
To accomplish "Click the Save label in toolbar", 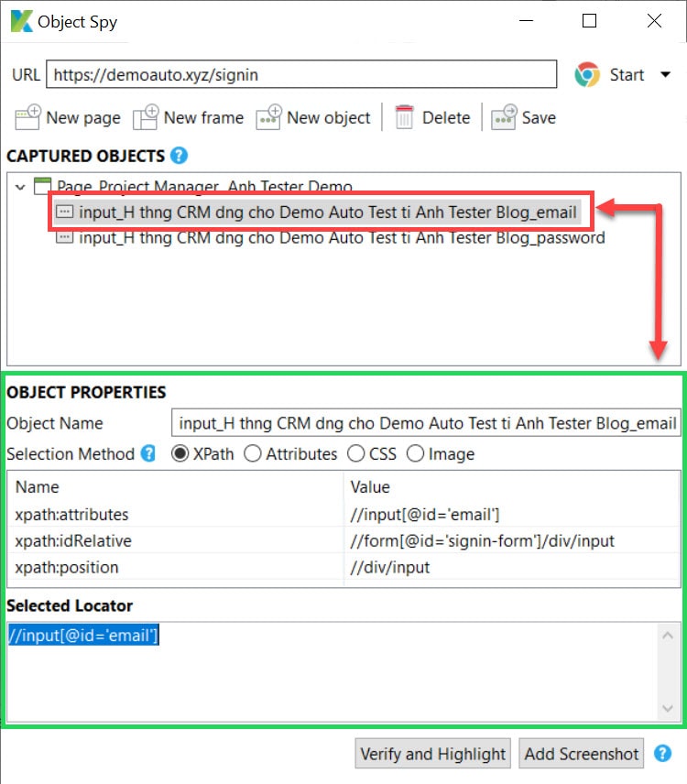I will coord(539,117).
